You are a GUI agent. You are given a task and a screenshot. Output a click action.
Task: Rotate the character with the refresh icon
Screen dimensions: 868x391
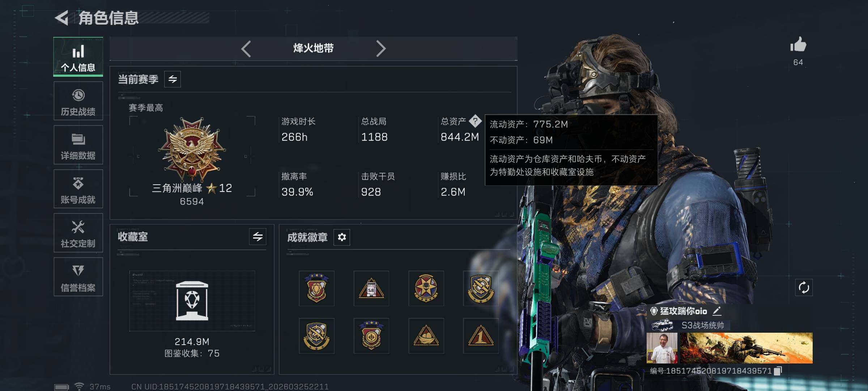pos(804,288)
